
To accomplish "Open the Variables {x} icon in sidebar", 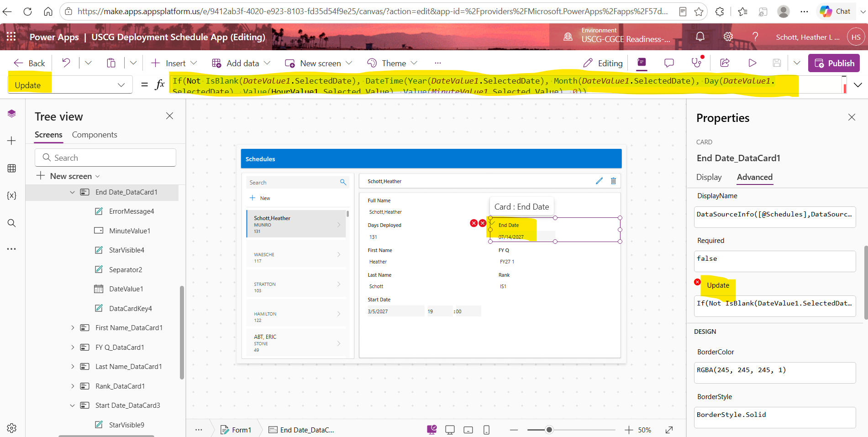I will coord(12,195).
